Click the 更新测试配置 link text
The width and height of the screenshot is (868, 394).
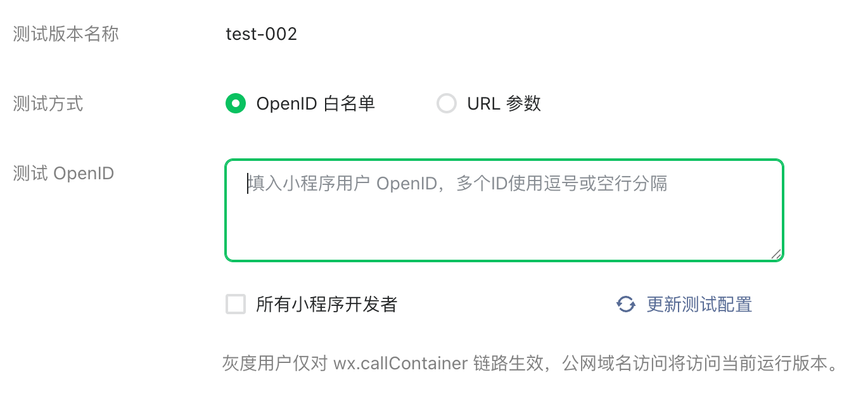point(699,305)
